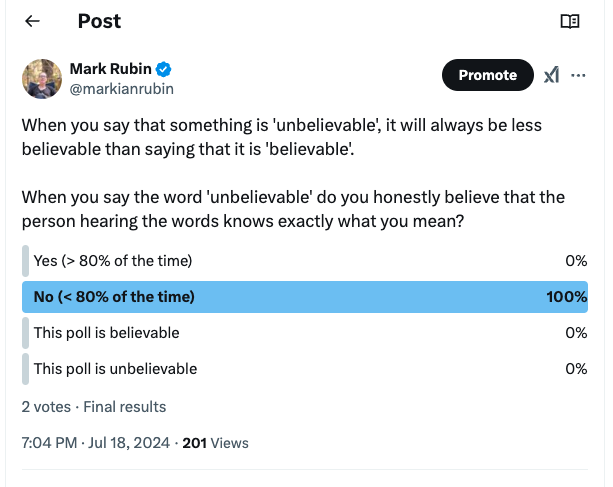This screenshot has height=487, width=613.
Task: Click the back arrow icon
Action: [x=33, y=21]
